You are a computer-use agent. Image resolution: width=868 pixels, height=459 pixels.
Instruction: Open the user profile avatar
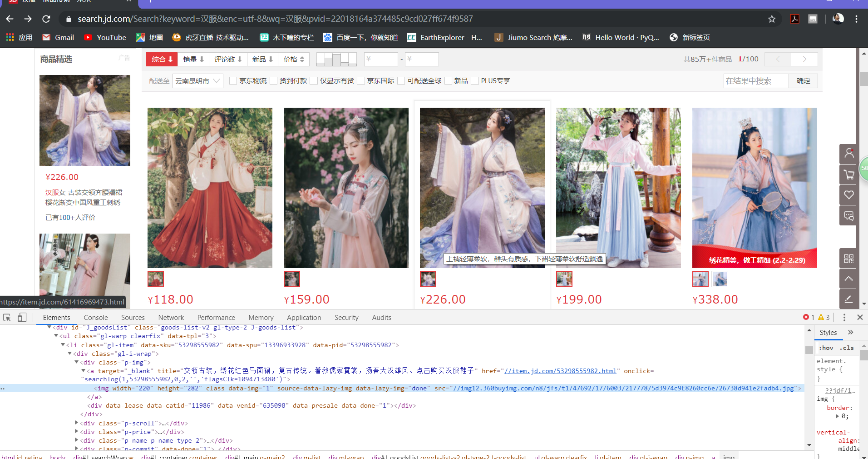[x=838, y=18]
